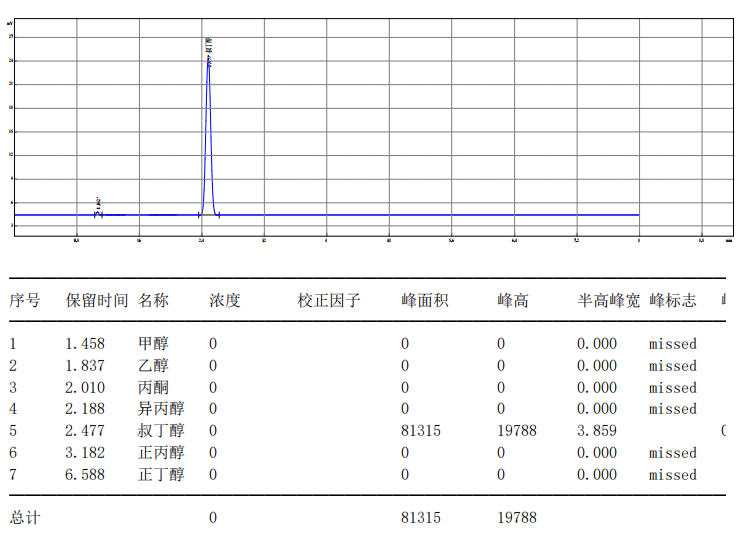The width and height of the screenshot is (748, 535).
Task: Click the small peak near the chromatogram start
Action: 98,212
